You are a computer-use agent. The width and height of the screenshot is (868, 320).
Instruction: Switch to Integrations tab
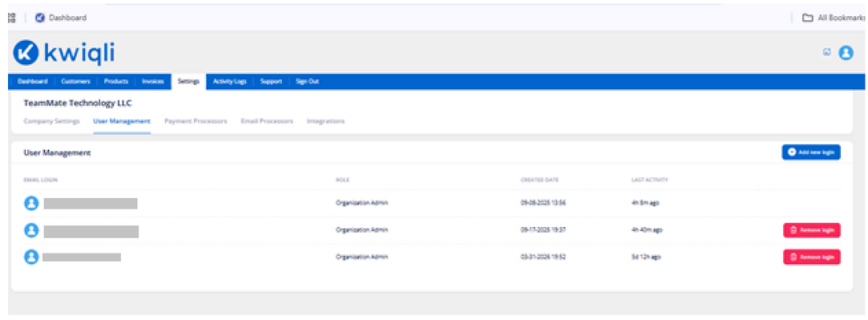coord(326,121)
